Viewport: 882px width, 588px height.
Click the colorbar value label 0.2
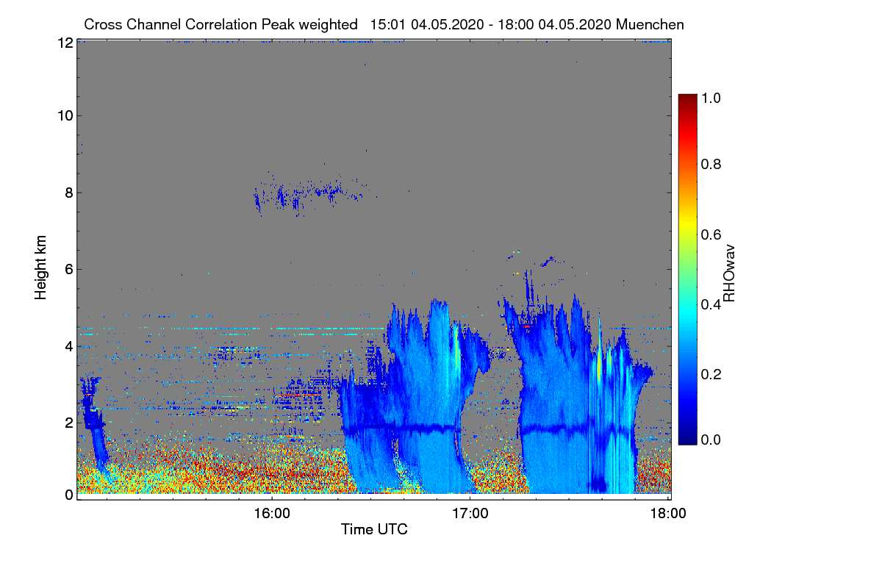(712, 374)
